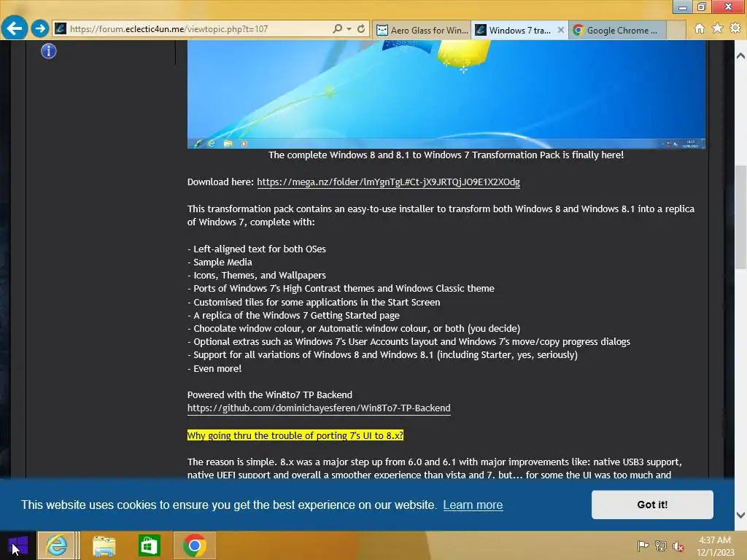The image size is (747, 560).
Task: Open Action Center flag tray icon
Action: coord(643,545)
